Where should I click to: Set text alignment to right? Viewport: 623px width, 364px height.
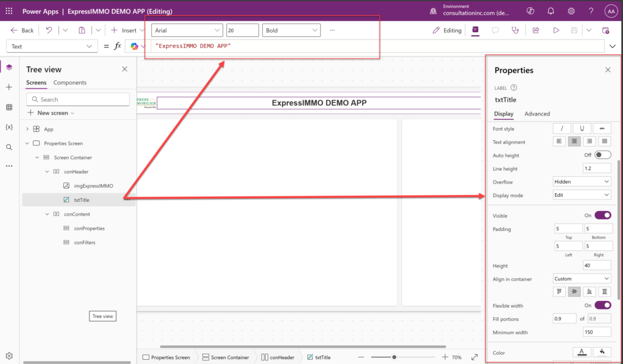(589, 142)
